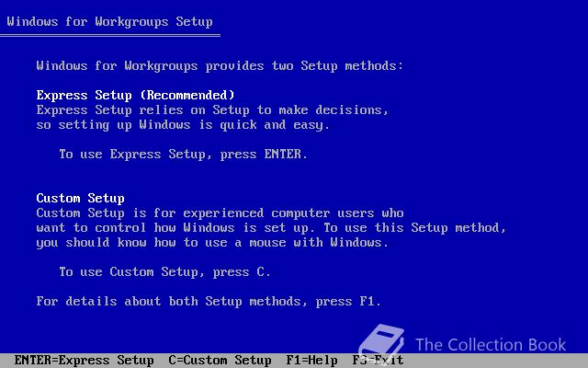The image size is (588, 368).
Task: Click "provides two Setup methods" intro line
Action: tap(220, 66)
